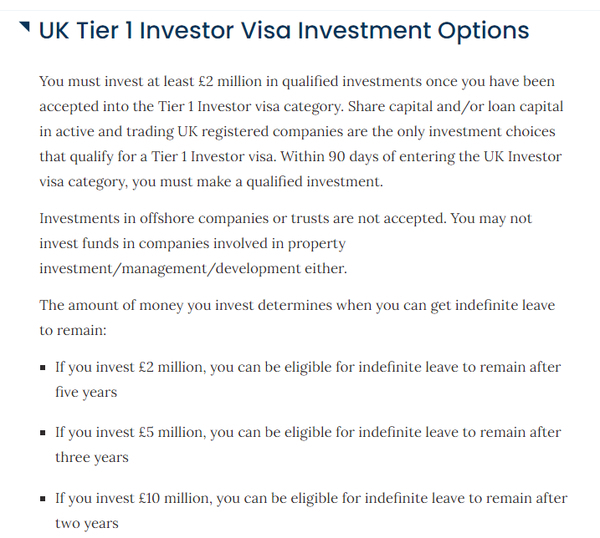Viewport: 600px width, 538px height.
Task: Click the first paragraph starting 'You must invest'
Action: [x=301, y=131]
